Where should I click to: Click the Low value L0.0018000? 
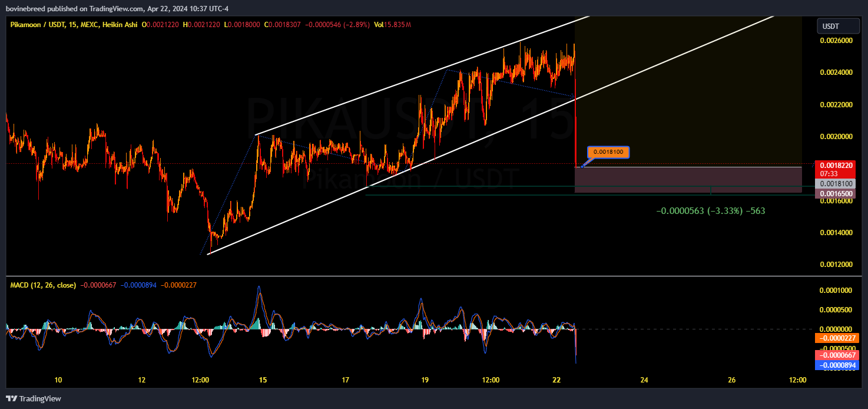242,25
